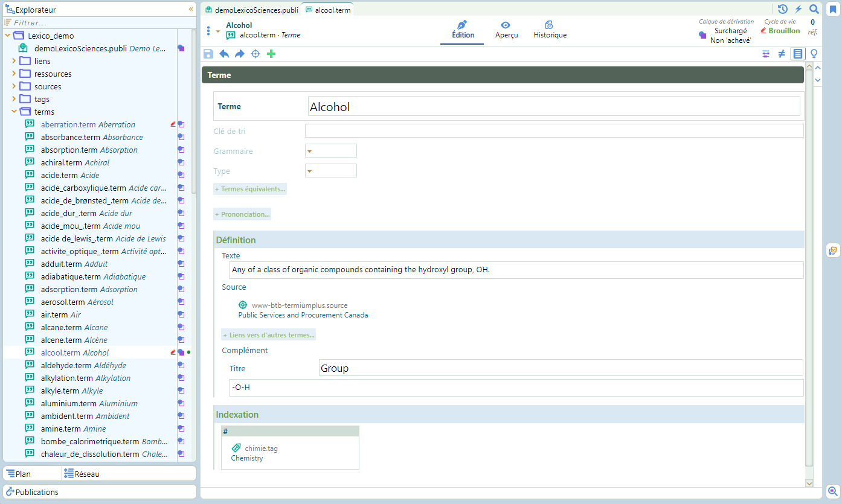Click the Clé de tri input field
The width and height of the screenshot is (842, 504).
pos(554,131)
